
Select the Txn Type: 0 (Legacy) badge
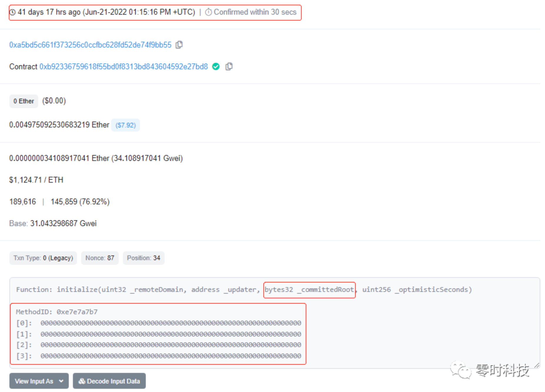point(43,258)
